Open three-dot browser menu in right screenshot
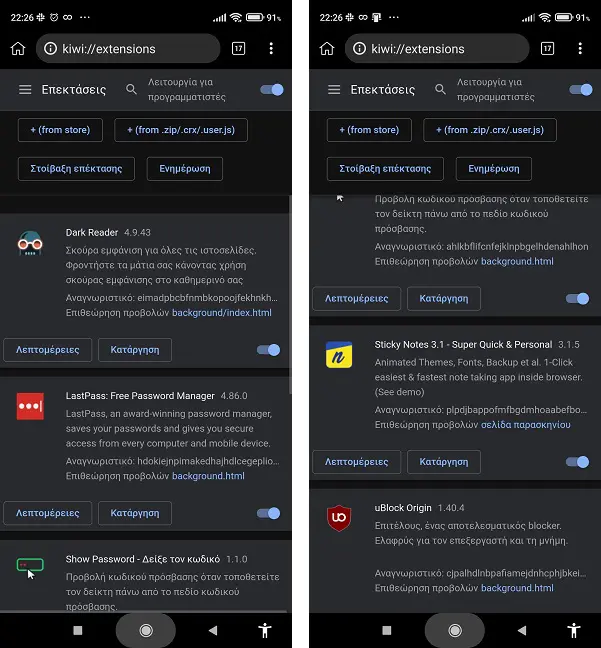 click(580, 49)
